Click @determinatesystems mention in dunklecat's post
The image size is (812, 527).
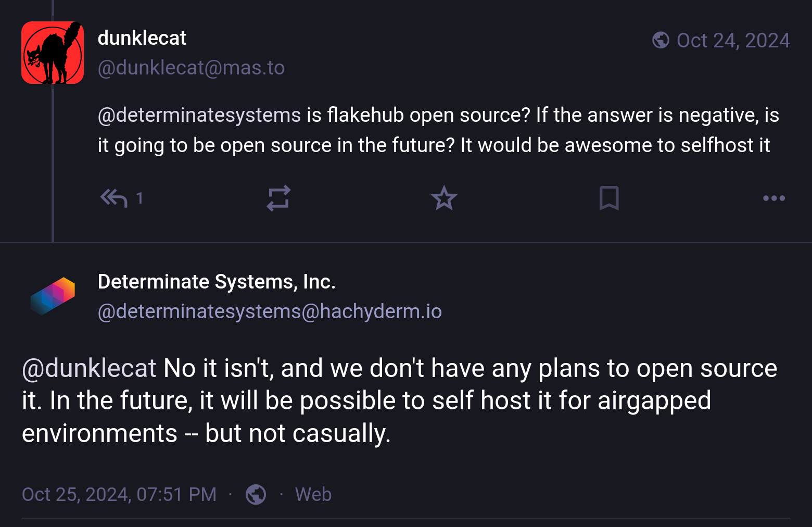(199, 115)
